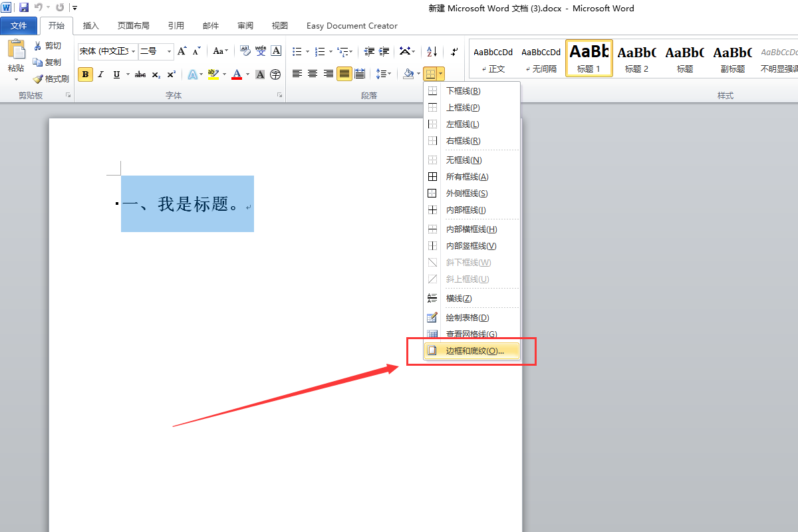Toggle Strikethrough formatting
This screenshot has width=798, height=532.
[140, 74]
